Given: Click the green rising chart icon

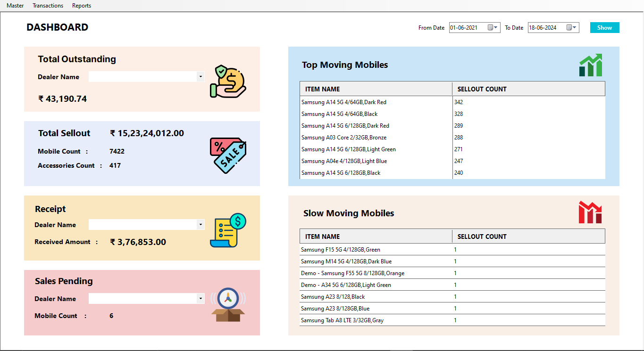Looking at the screenshot, I should click(x=591, y=65).
